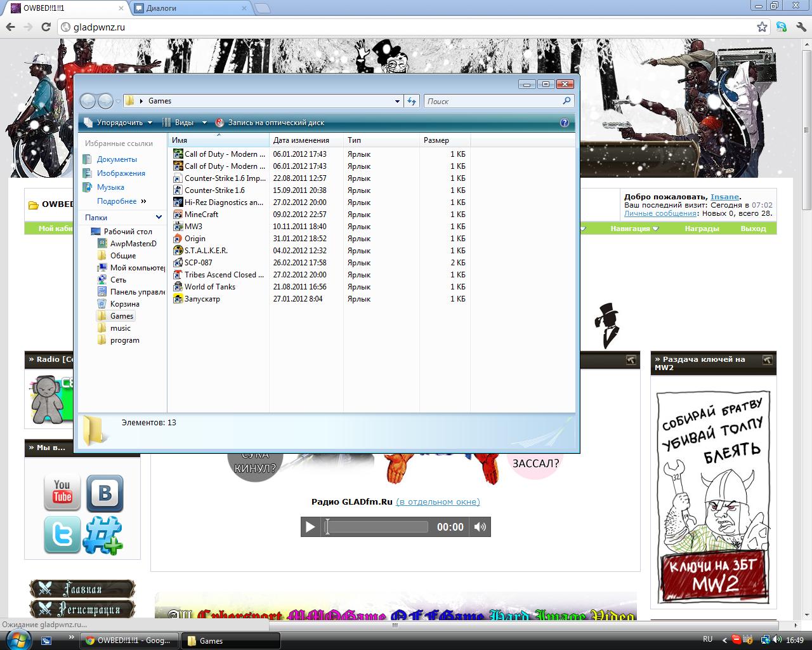Screen dimensions: 812x650
Task: Expand the Виды views dropdown arrow
Action: point(204,123)
